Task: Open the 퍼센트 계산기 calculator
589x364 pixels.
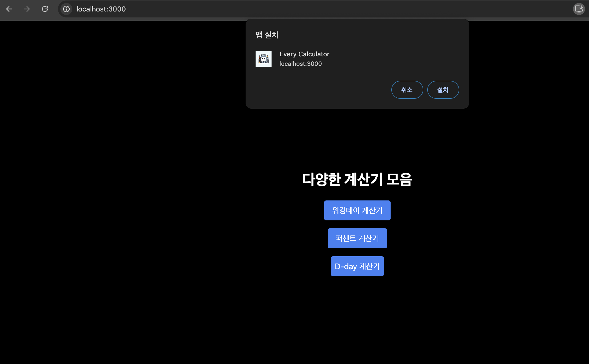Action: pos(357,238)
